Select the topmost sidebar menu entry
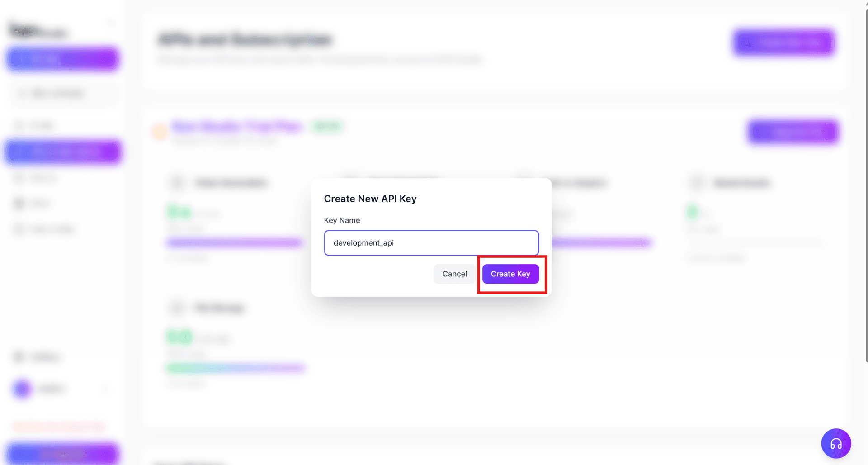Viewport: 868px width, 465px height. tap(62, 59)
